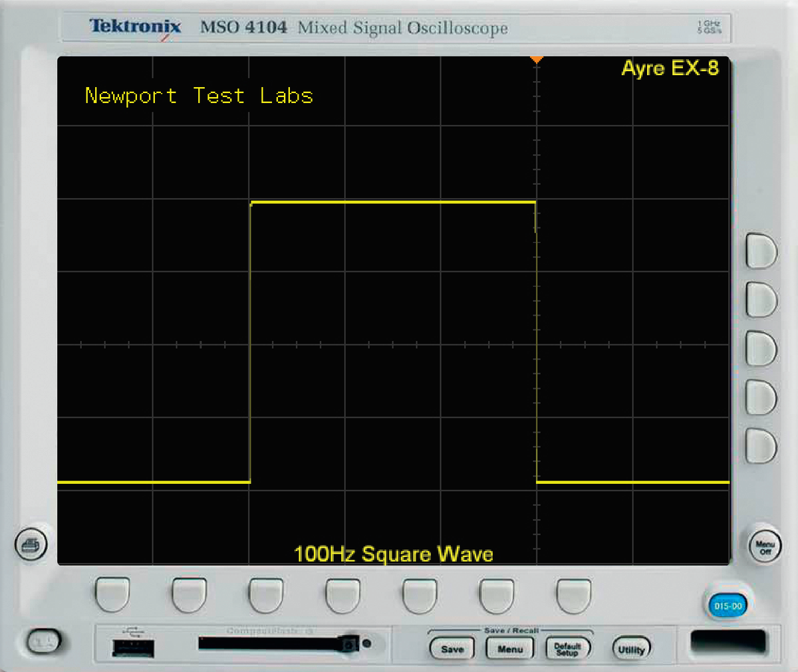
Task: Click the lowest right-side bezel button above Menu Off
Action: click(x=761, y=446)
